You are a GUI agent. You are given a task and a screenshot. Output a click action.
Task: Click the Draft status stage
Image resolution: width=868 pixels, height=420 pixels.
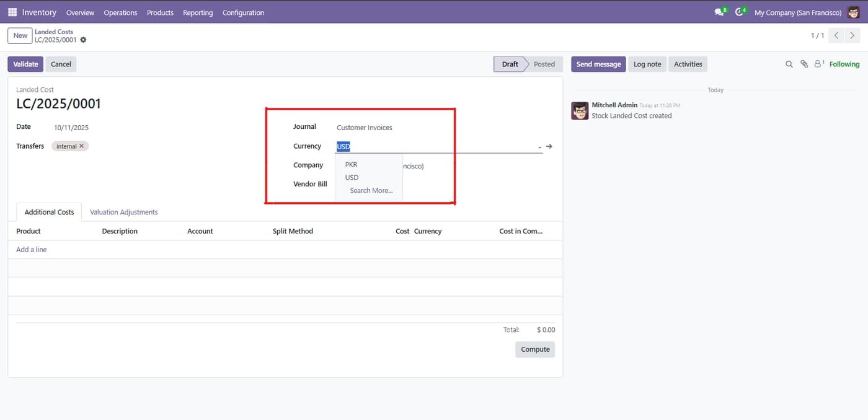click(x=510, y=64)
